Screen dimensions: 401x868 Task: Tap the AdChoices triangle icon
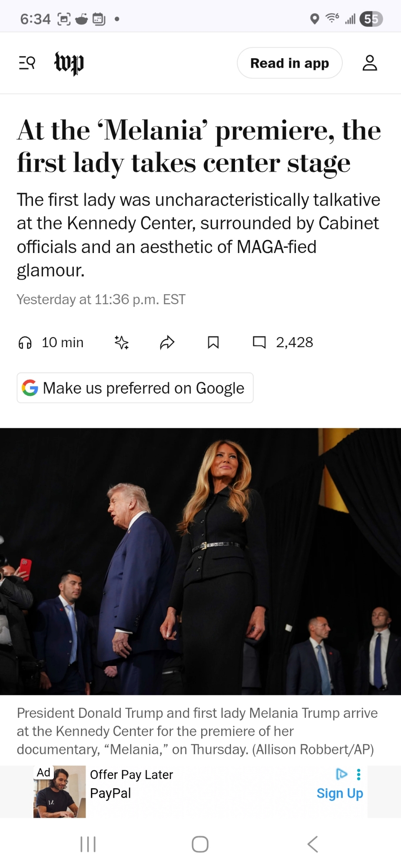click(x=342, y=774)
